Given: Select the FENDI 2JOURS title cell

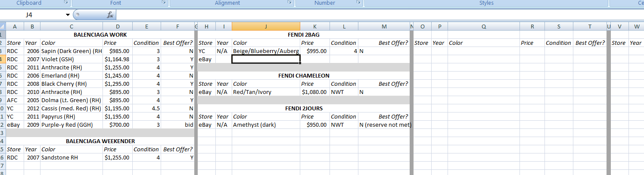Looking at the screenshot, I should click(x=304, y=108).
